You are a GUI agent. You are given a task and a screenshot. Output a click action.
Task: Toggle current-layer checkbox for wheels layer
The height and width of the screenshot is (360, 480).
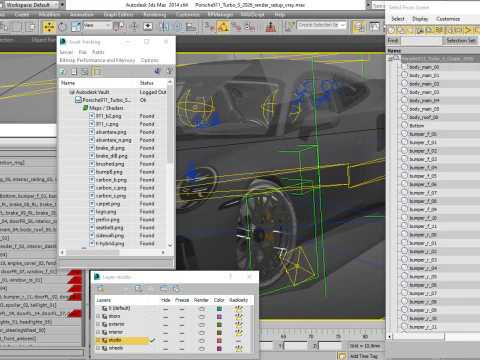pyautogui.click(x=152, y=348)
